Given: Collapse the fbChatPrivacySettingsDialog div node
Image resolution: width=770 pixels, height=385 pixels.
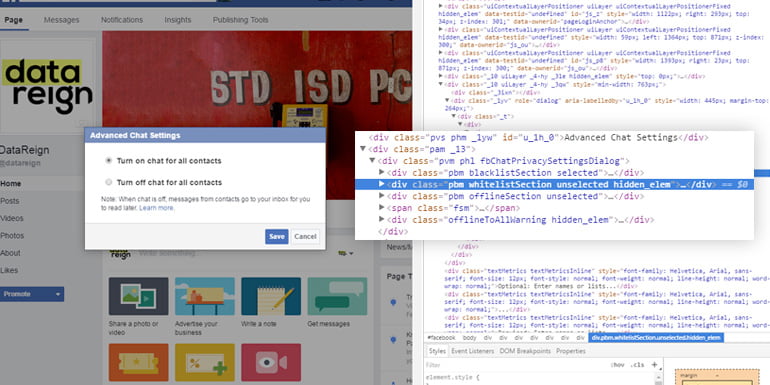Looking at the screenshot, I should point(372,161).
